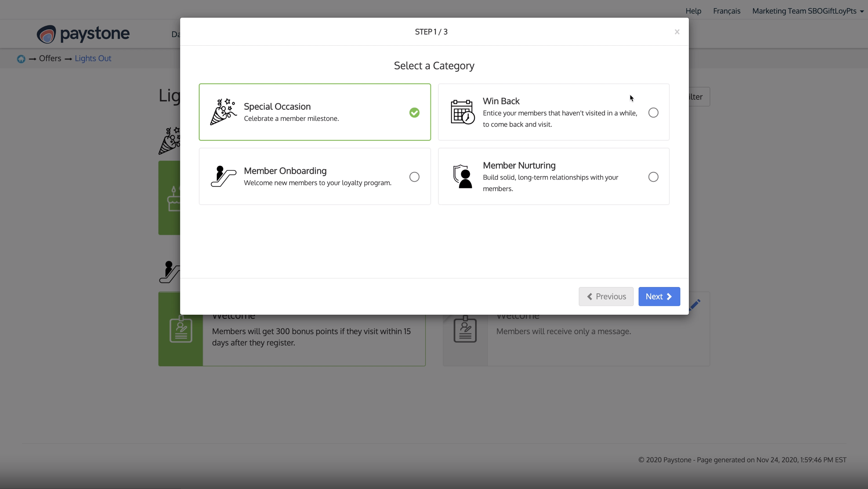Click the celebration icon in the left panel
The width and height of the screenshot is (868, 489).
(169, 140)
